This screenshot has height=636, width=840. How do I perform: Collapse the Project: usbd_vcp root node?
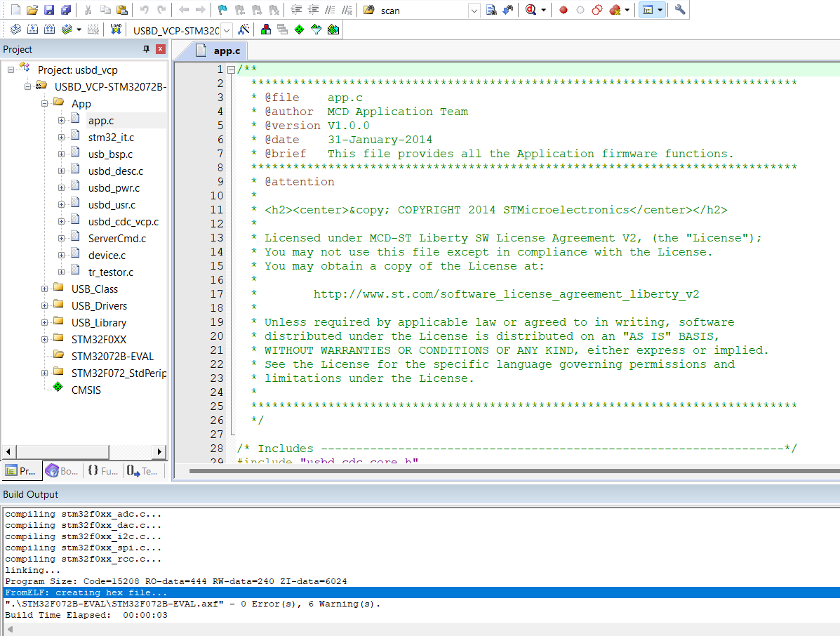pos(11,69)
